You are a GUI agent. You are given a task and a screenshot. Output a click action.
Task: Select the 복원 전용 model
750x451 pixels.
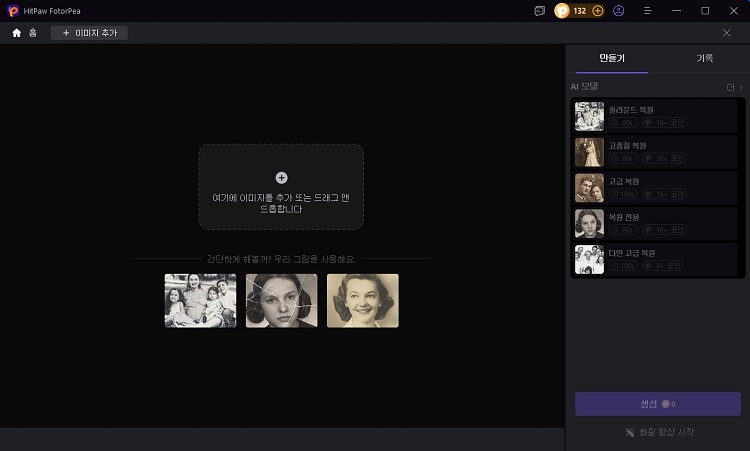(x=655, y=224)
